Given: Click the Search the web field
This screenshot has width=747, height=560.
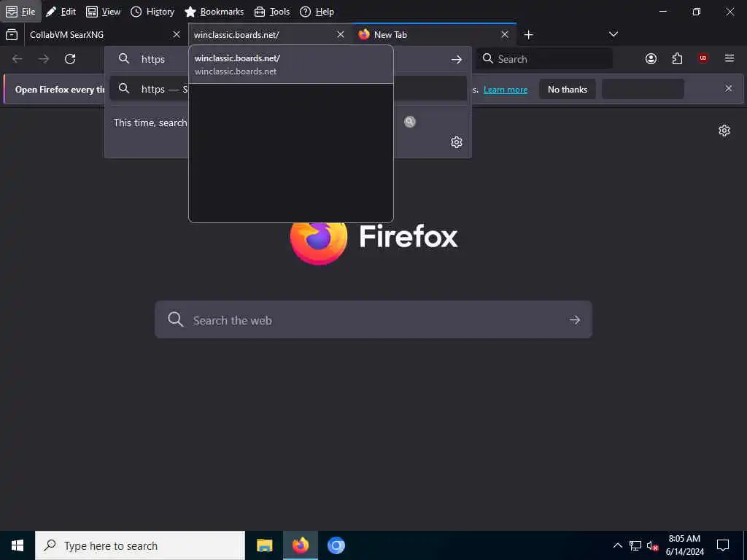Looking at the screenshot, I should (373, 319).
